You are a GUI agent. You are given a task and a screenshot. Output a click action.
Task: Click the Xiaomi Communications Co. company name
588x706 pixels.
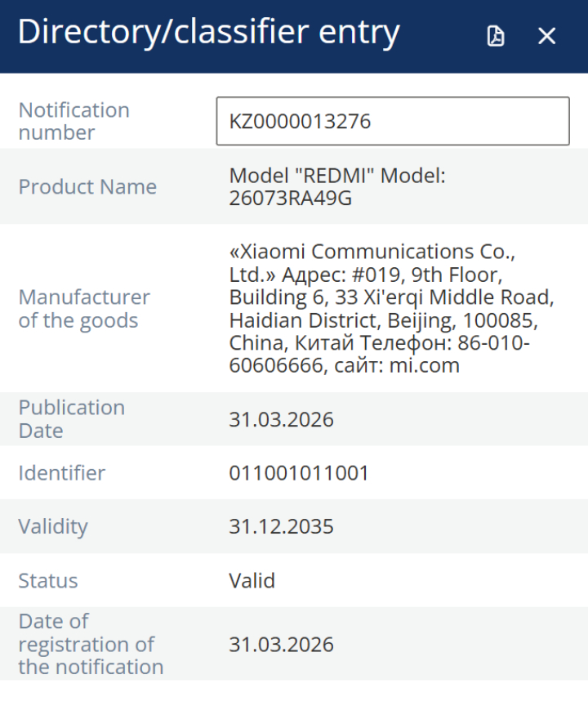click(372, 251)
